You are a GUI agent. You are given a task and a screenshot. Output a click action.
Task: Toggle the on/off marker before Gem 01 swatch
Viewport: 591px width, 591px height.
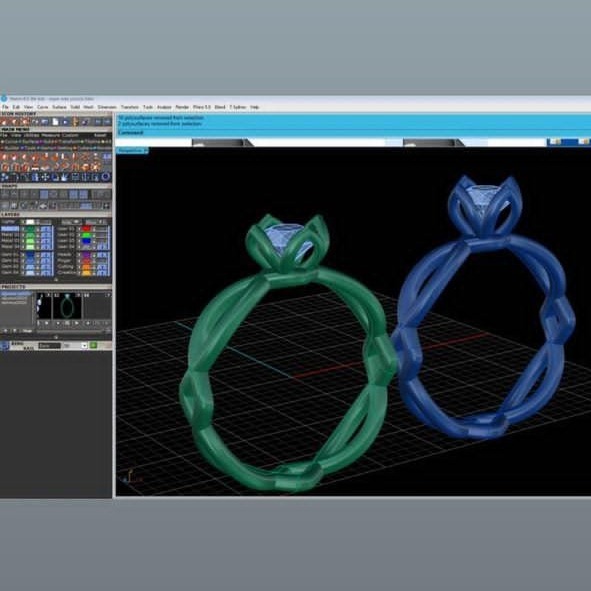[x=23, y=255]
